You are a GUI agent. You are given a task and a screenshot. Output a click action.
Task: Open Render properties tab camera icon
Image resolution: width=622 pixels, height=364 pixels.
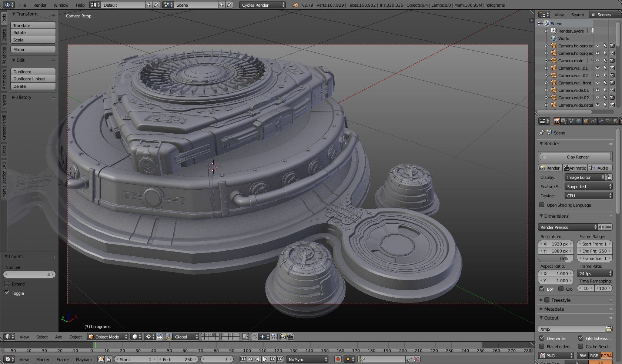(556, 121)
